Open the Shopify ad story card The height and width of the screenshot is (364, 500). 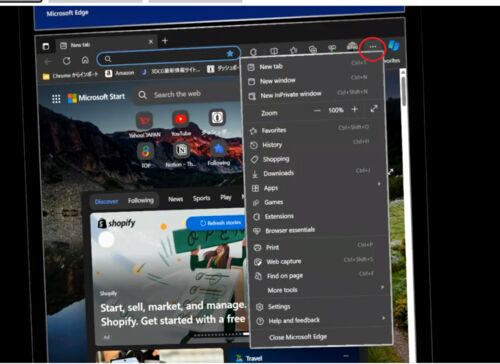click(170, 278)
